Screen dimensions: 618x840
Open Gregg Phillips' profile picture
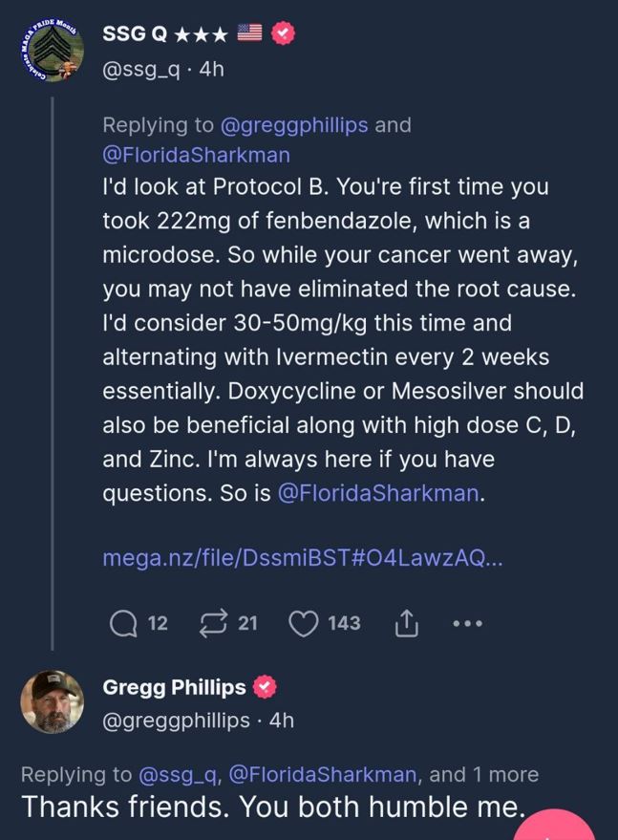point(52,702)
